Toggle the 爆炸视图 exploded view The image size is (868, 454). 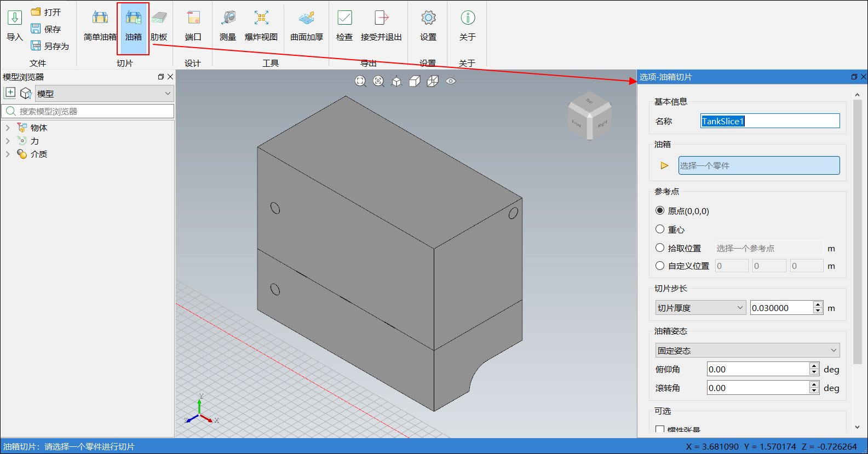tap(261, 25)
